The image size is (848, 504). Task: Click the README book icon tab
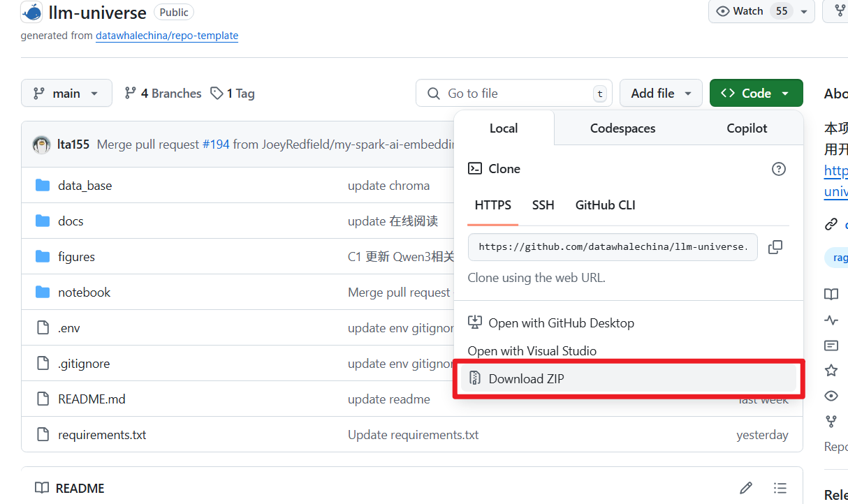tap(42, 488)
